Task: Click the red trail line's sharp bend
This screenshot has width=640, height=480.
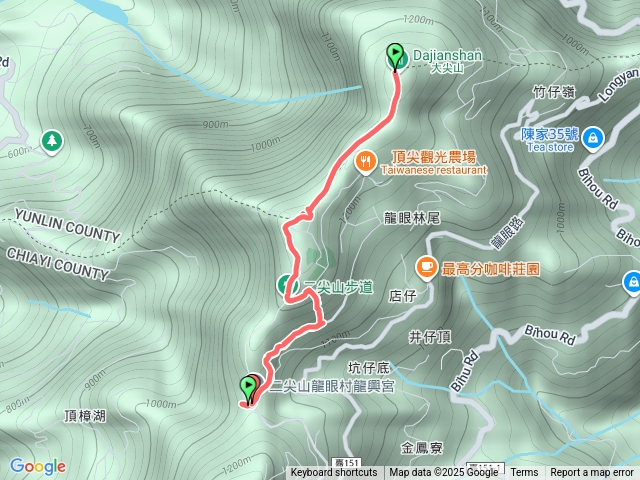Action: (x=322, y=323)
